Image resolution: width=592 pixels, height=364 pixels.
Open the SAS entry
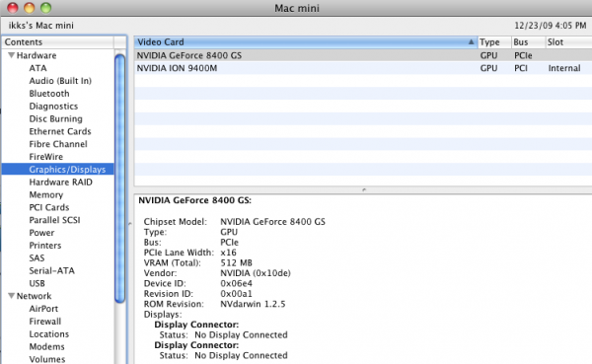coord(37,257)
